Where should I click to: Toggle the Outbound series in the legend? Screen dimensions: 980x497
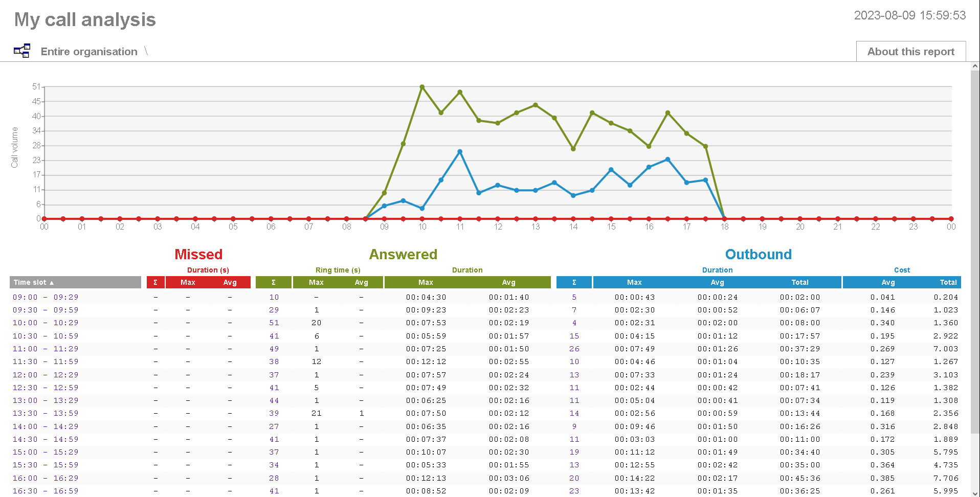[x=758, y=254]
